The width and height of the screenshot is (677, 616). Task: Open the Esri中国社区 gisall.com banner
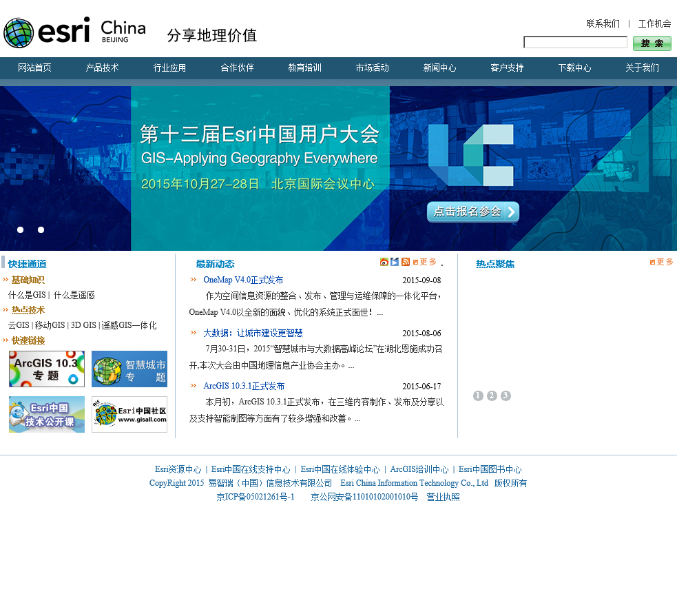[129, 414]
